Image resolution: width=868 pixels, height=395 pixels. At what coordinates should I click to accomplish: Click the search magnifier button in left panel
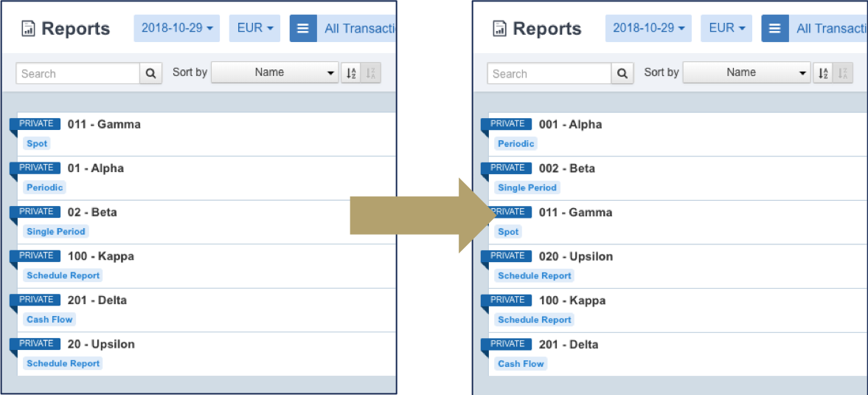(x=150, y=73)
